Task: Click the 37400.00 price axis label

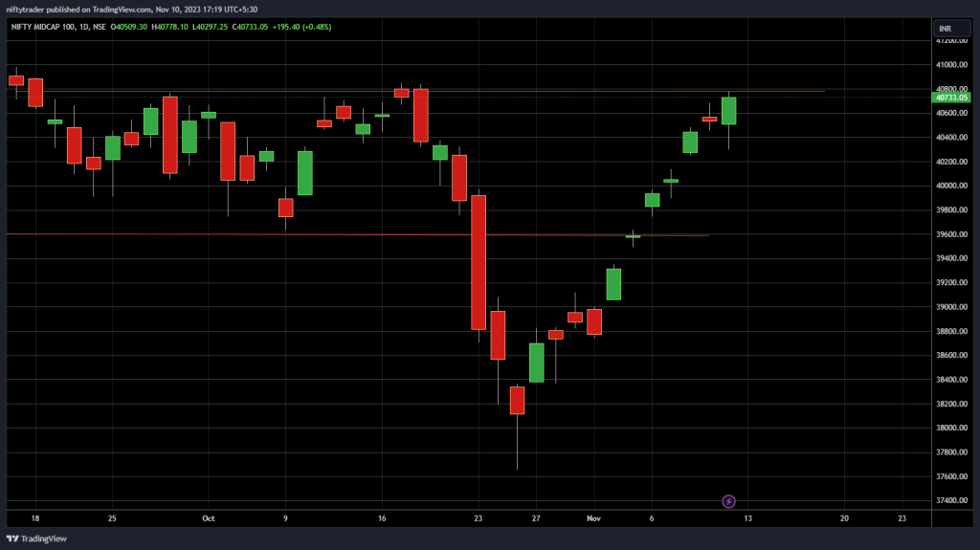Action: pos(951,500)
